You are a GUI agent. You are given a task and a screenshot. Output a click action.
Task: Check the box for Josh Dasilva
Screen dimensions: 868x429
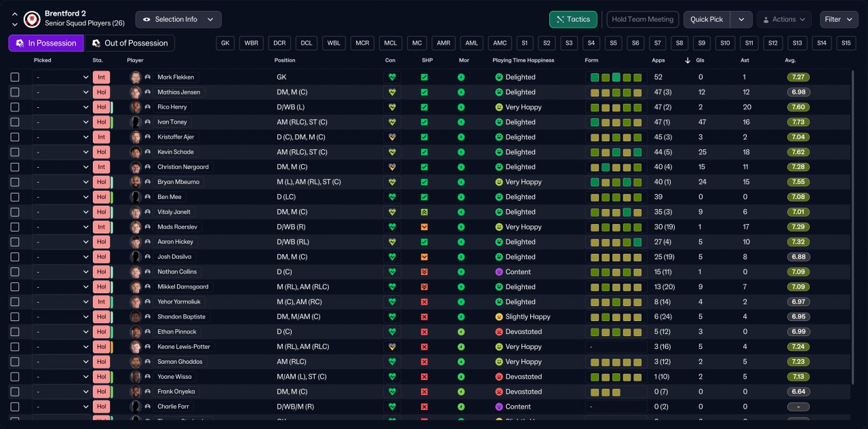click(15, 257)
